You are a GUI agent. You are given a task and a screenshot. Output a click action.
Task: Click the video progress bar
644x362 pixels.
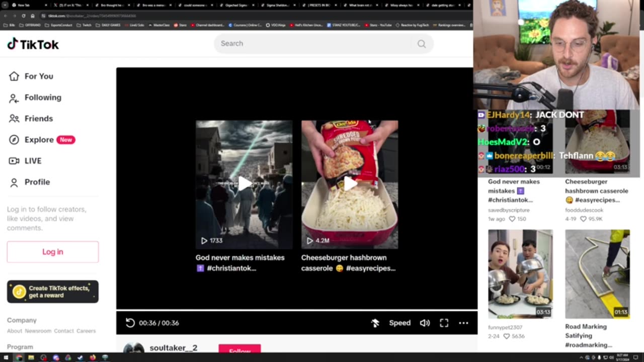point(297,310)
